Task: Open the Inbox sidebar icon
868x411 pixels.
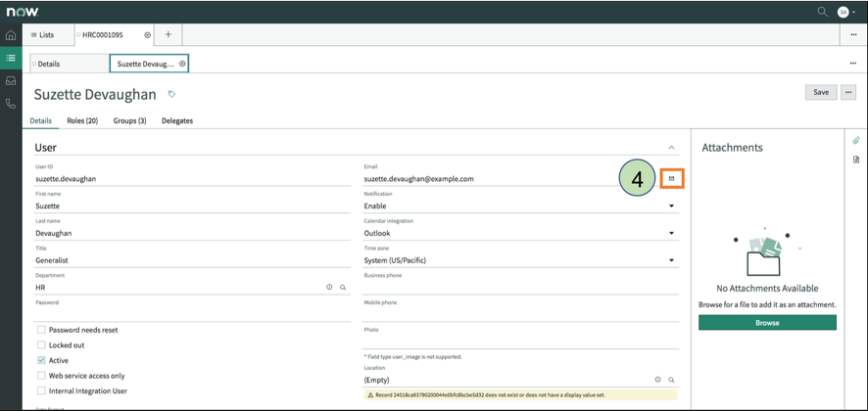Action: click(11, 81)
